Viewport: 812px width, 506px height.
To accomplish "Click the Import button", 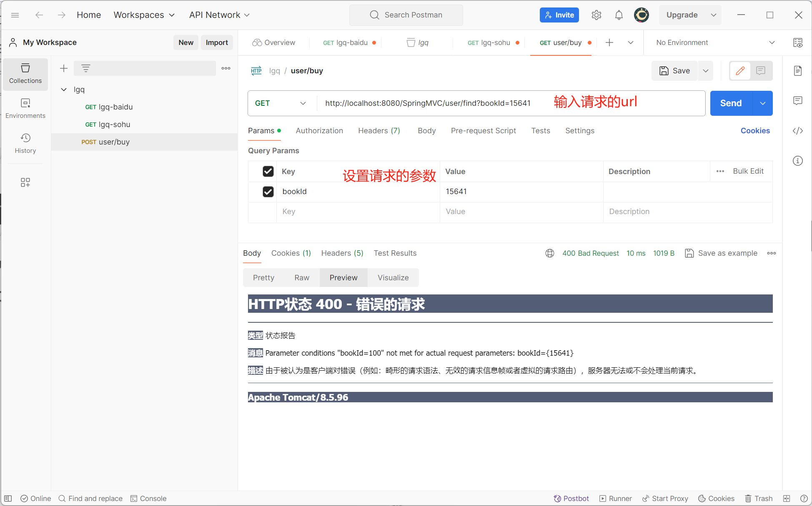I will point(217,42).
